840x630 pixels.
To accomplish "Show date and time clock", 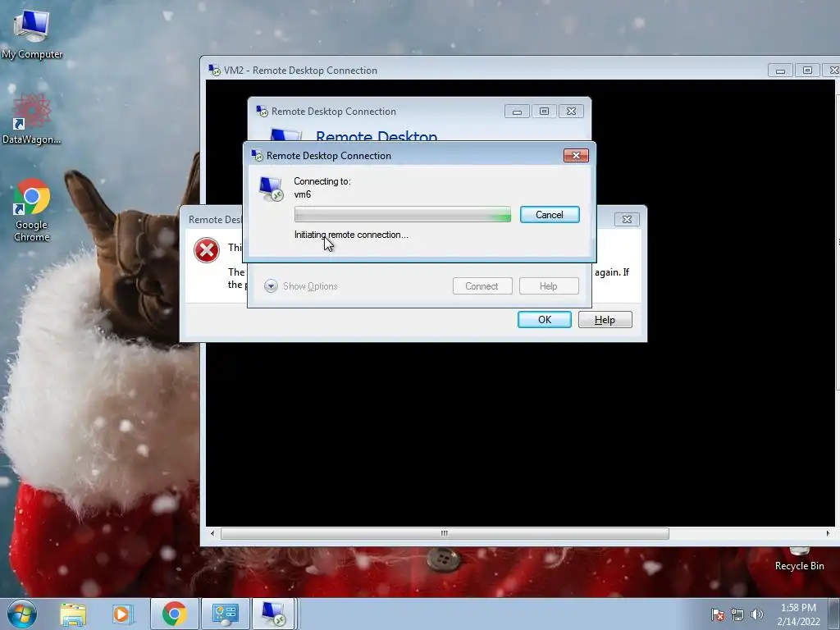I will tap(798, 614).
